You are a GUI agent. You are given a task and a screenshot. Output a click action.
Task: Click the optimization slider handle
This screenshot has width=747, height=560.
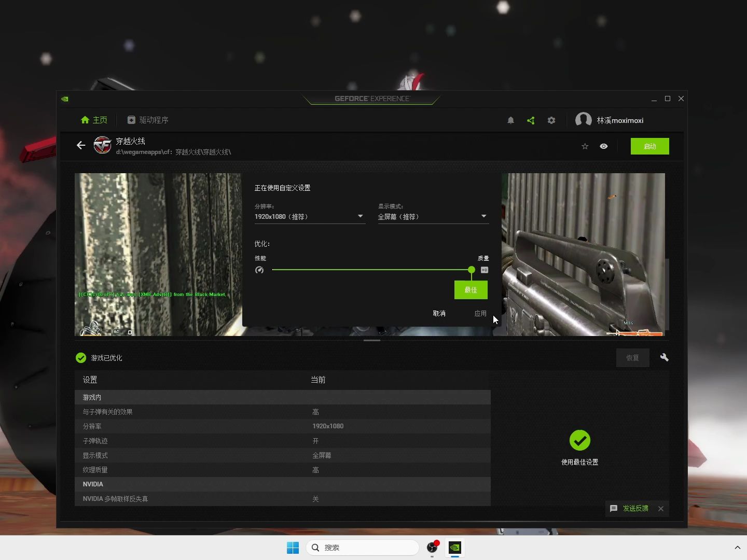tap(471, 270)
